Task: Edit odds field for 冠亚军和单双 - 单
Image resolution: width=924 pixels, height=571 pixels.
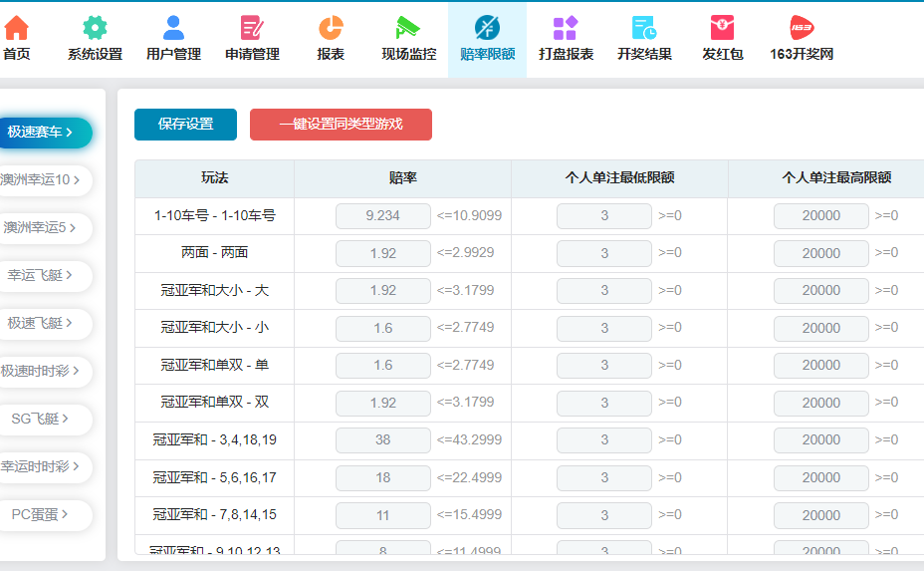Action: click(383, 365)
